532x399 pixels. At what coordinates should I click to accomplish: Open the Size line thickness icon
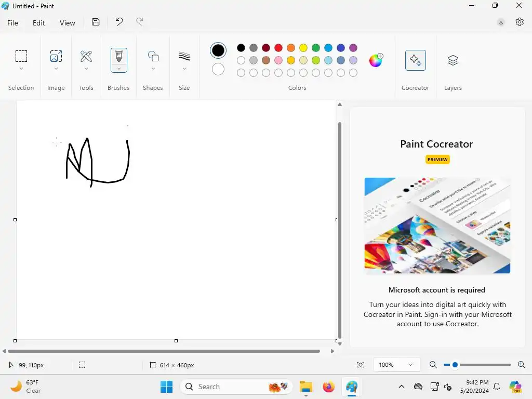184,56
